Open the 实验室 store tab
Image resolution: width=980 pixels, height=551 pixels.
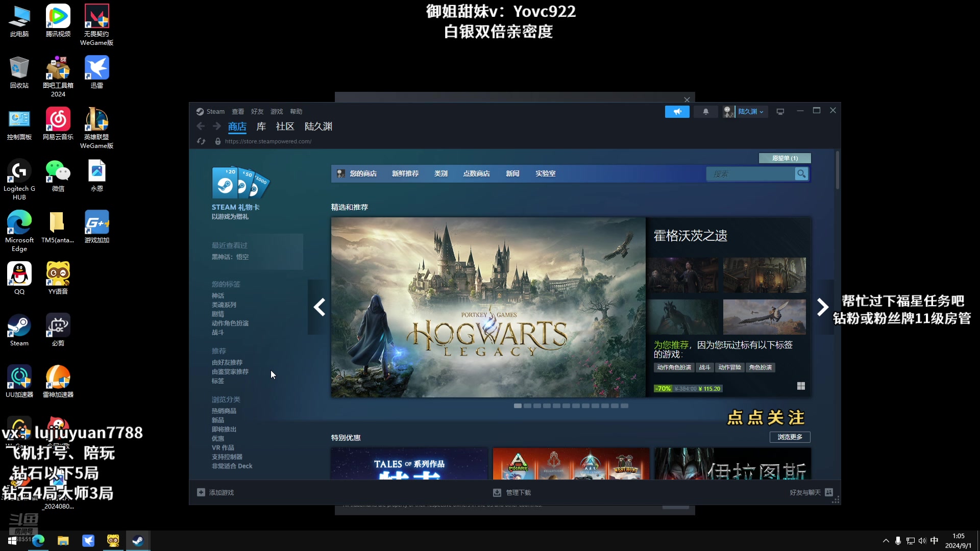[546, 174]
